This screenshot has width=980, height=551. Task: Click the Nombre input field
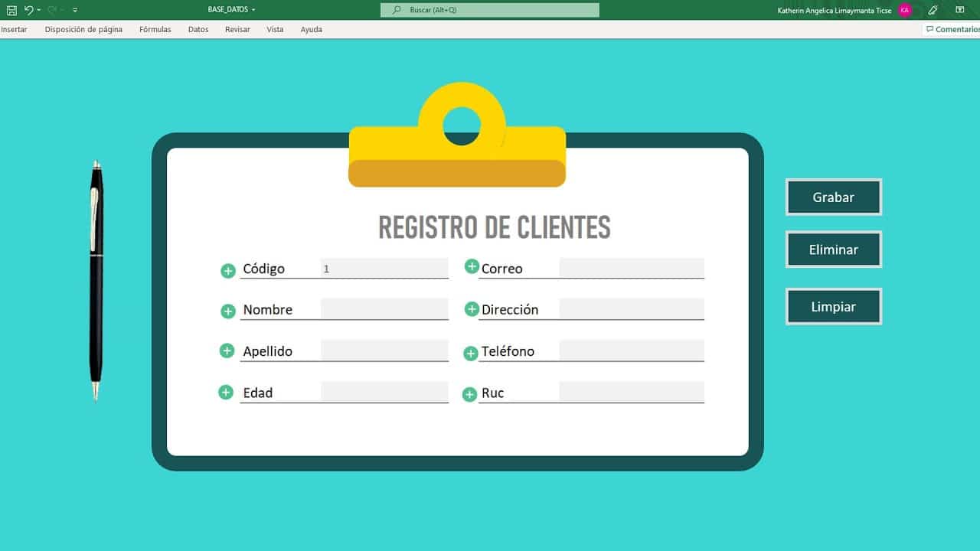(x=384, y=309)
